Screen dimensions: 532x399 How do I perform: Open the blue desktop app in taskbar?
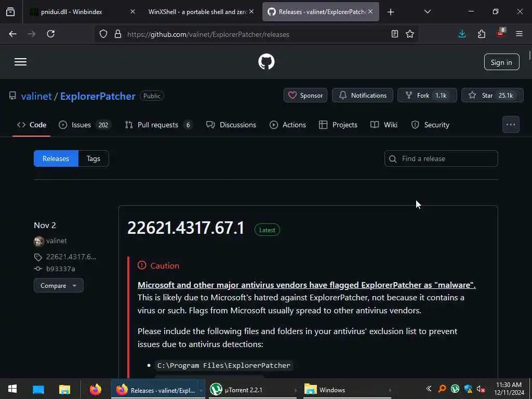point(38,390)
